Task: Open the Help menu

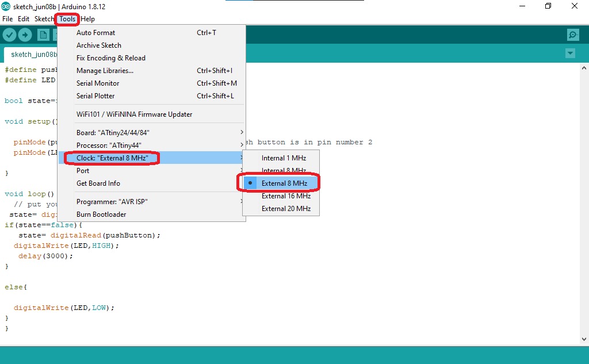Action: [x=88, y=19]
